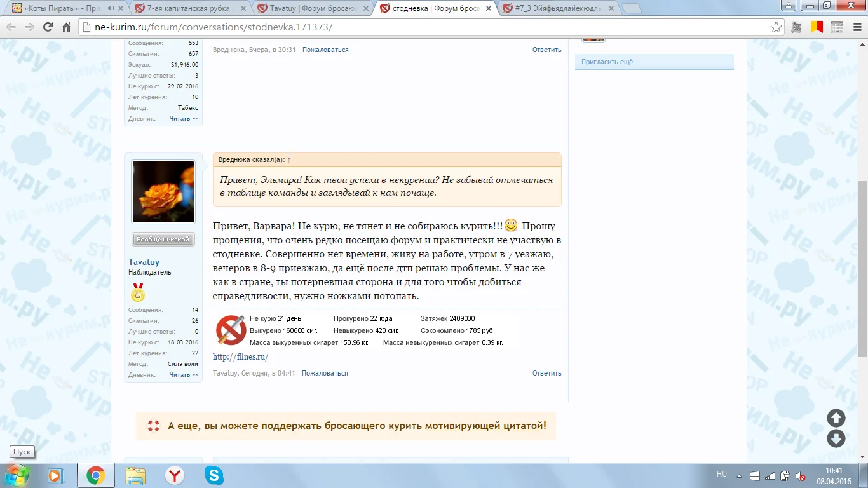Jump to page bottom with the down arrow

pos(836,438)
